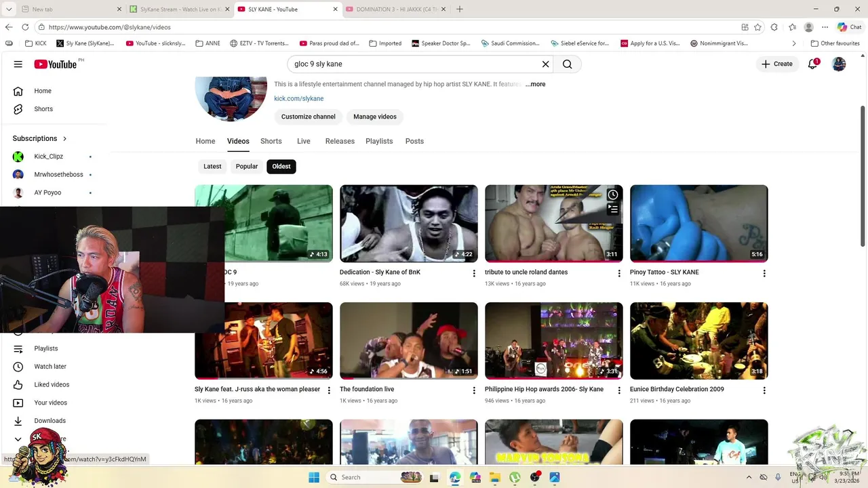Click the YouTube logo
This screenshot has height=488, width=868.
(x=56, y=64)
